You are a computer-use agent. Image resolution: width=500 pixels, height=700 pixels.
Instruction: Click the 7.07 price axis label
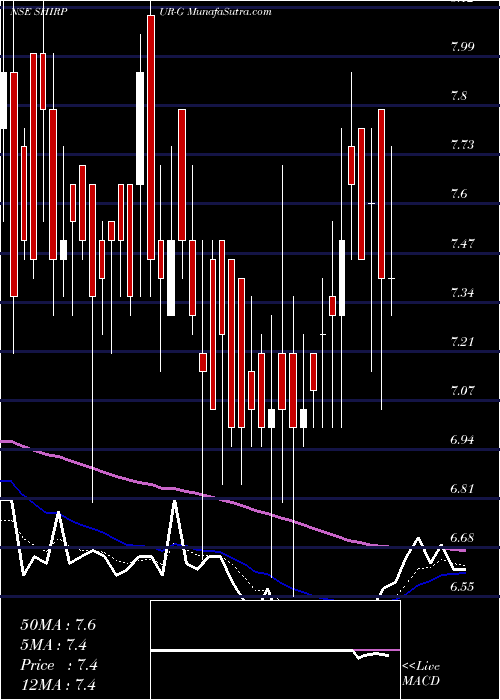click(464, 391)
